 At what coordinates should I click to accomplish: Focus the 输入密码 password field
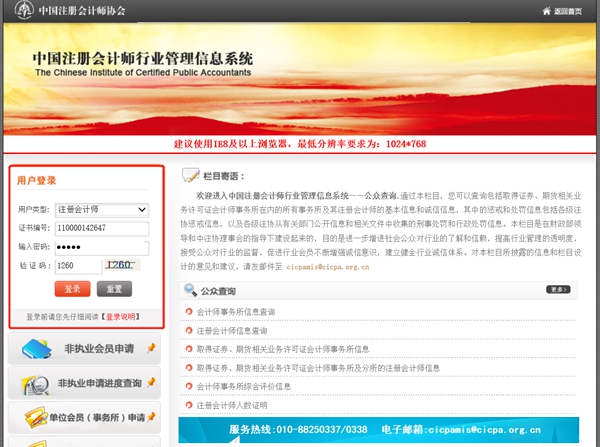(x=101, y=247)
